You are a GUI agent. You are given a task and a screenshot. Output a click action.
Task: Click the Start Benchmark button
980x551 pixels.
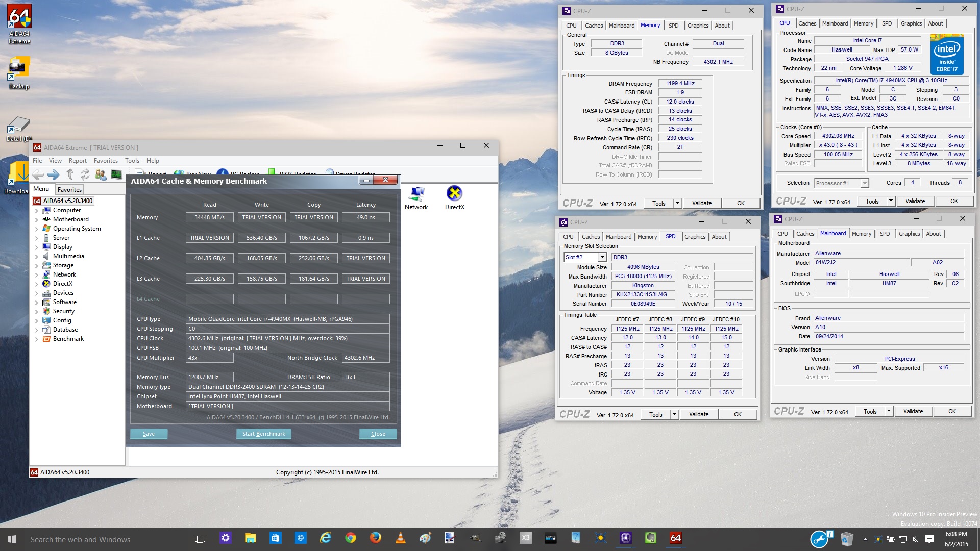(x=264, y=434)
